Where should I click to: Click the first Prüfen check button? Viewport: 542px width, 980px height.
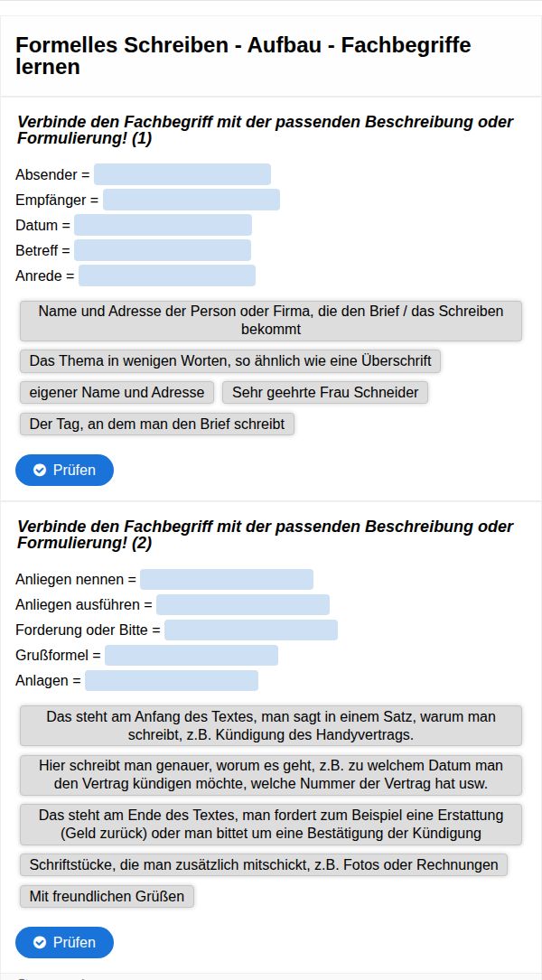click(x=64, y=470)
